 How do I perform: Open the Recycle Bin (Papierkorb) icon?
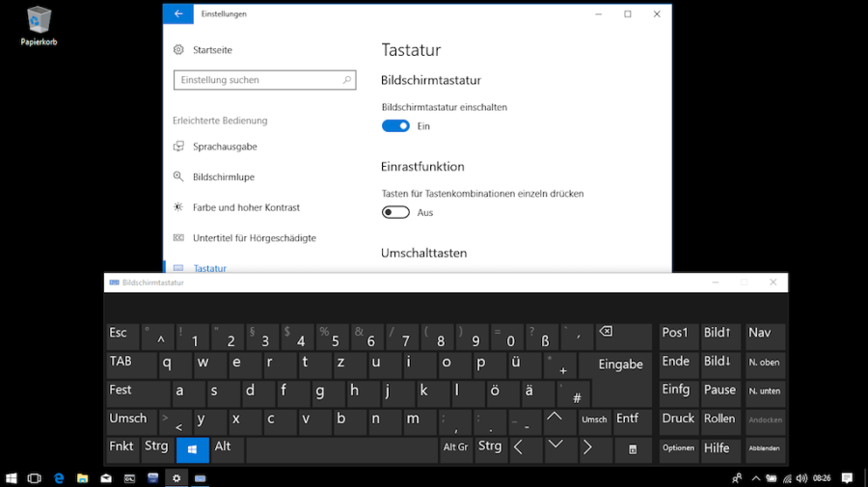(39, 21)
